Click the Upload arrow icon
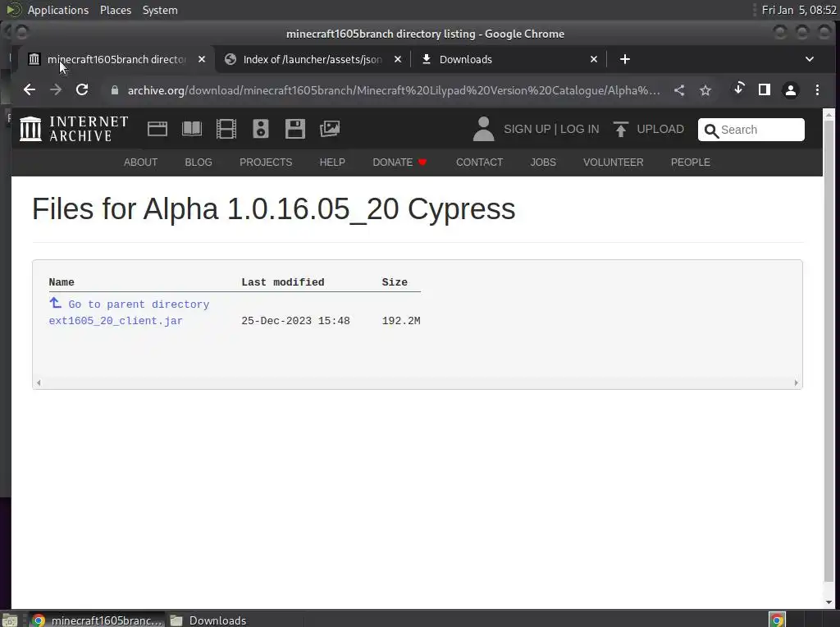Viewport: 840px width, 627px height. (x=621, y=129)
